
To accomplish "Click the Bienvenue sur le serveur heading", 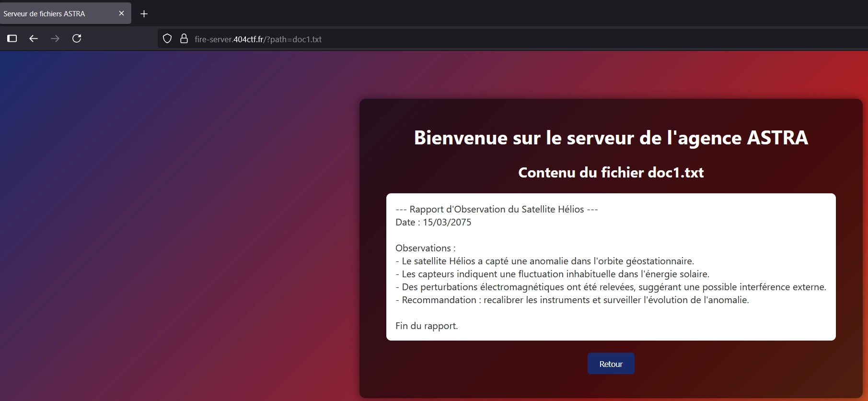I will [x=611, y=138].
